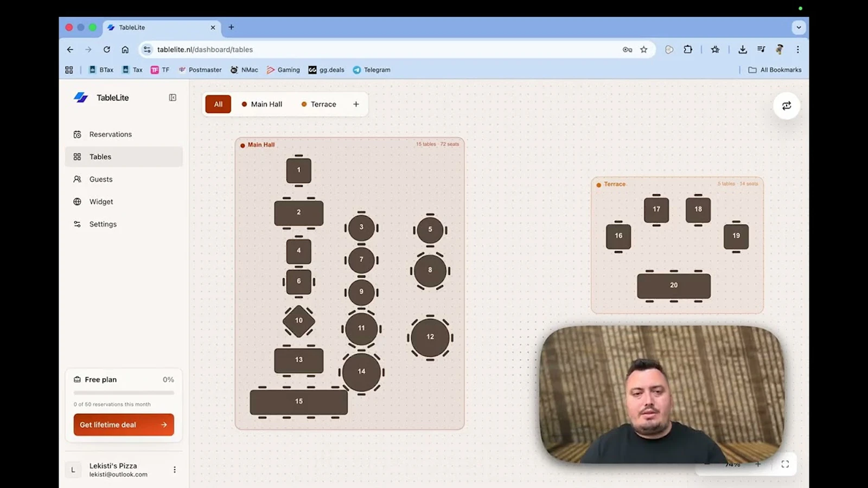This screenshot has width=868, height=488.
Task: Open the gg.deals bookmark
Action: [x=327, y=70]
